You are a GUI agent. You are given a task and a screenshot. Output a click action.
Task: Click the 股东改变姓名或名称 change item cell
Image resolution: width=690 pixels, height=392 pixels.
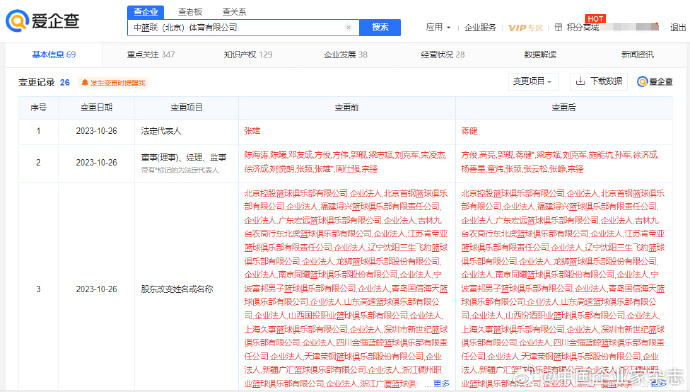tap(177, 289)
